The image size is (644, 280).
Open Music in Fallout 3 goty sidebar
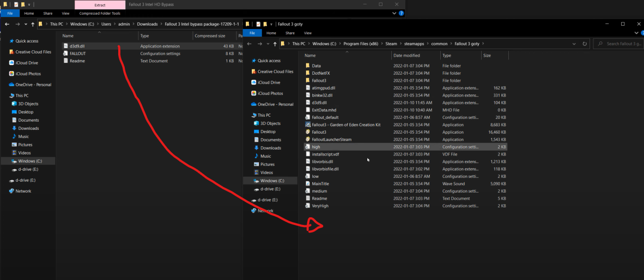[x=266, y=156]
